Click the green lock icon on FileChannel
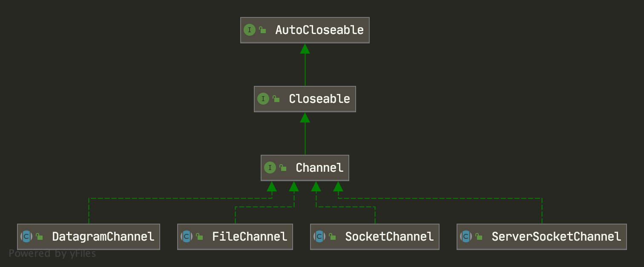This screenshot has width=644, height=267. point(199,237)
